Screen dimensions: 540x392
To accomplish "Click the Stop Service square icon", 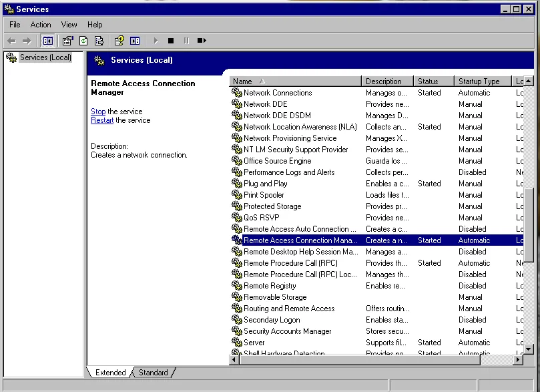I will [171, 41].
